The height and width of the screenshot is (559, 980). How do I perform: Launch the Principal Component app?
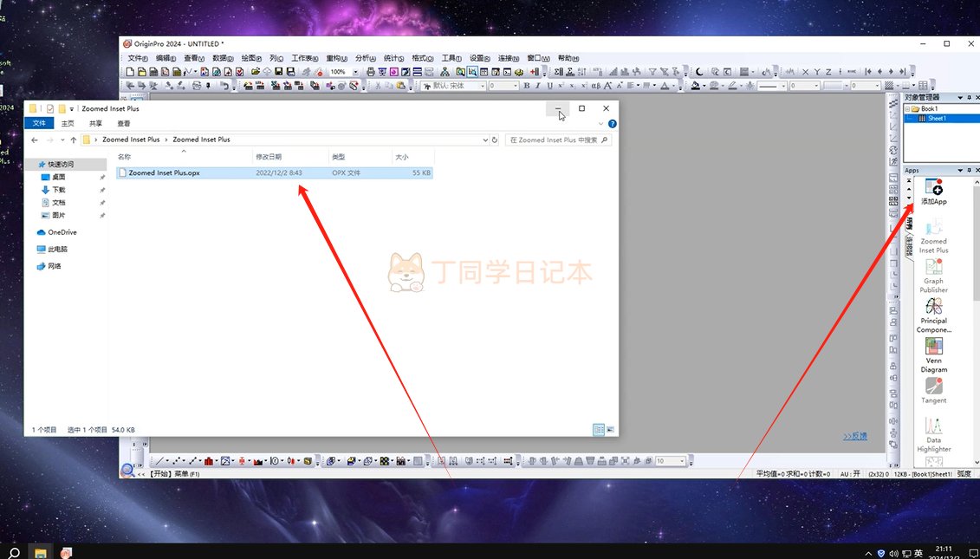(x=934, y=315)
